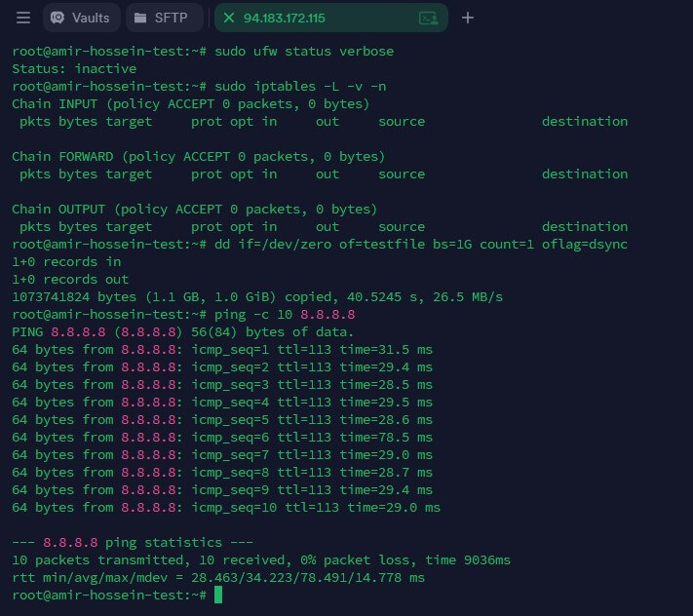The width and height of the screenshot is (693, 616).
Task: Click the icmp_seq=8 time=28.7 ms line
Action: pos(222,473)
